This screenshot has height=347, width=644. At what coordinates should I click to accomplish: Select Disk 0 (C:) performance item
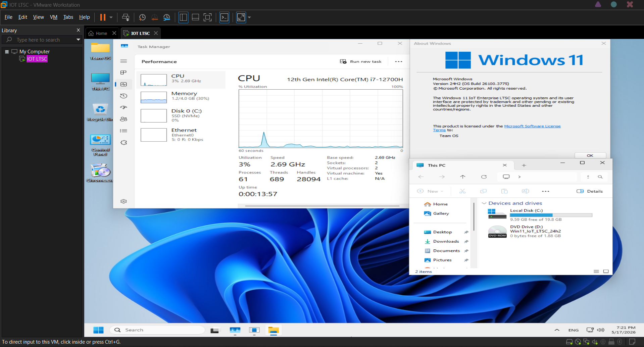click(x=181, y=115)
